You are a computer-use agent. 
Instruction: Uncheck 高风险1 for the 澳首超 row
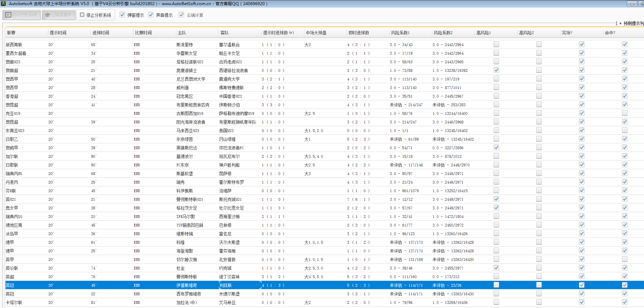click(x=496, y=70)
